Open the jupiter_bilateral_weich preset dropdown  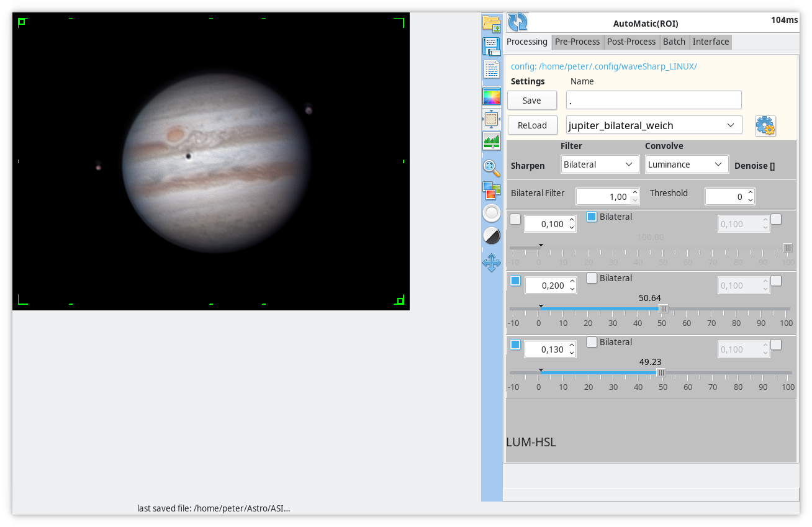(x=654, y=125)
